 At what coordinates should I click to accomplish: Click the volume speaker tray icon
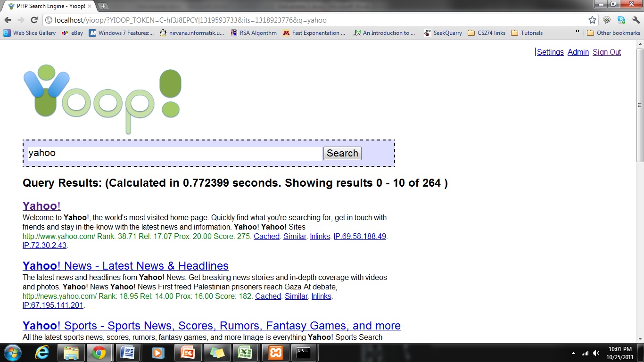coord(596,353)
